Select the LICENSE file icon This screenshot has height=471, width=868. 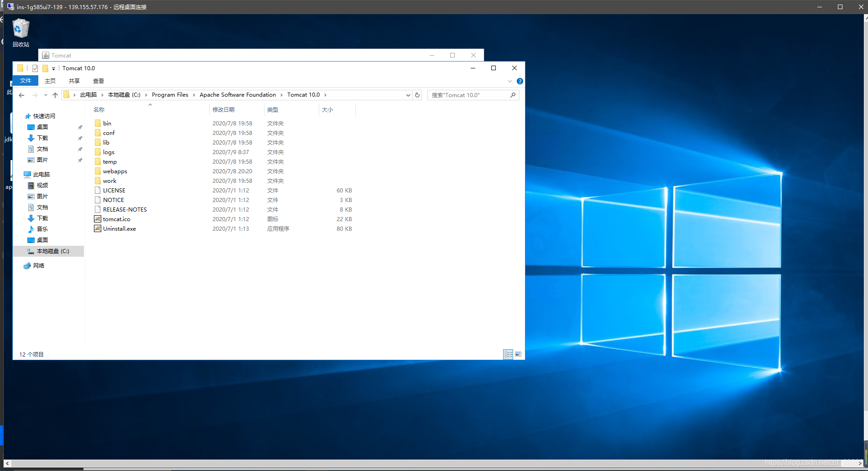[98, 190]
